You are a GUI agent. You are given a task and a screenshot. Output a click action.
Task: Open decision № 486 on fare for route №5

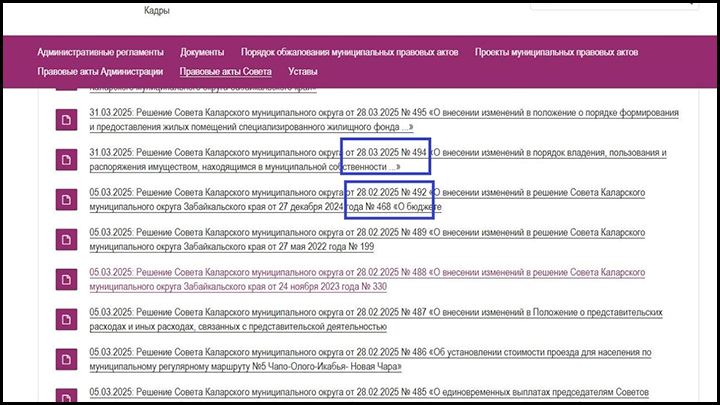(x=371, y=359)
